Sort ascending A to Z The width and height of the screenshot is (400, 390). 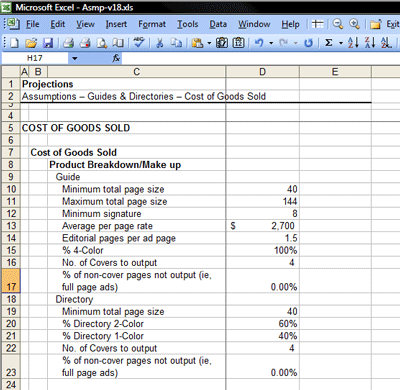tap(353, 43)
